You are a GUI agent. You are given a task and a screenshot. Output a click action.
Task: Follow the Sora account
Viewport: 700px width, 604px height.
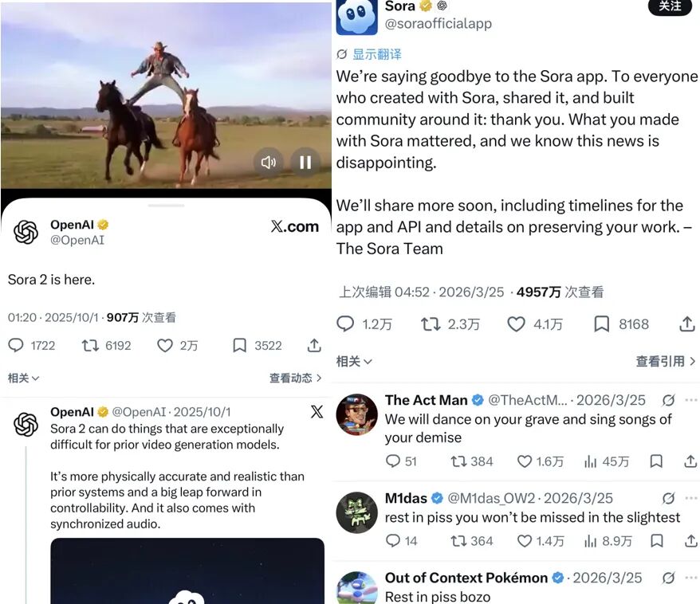pos(670,6)
